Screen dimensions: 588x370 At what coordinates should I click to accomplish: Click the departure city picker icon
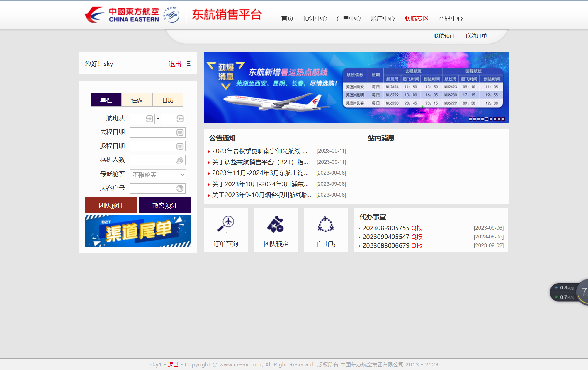pyautogui.click(x=149, y=119)
